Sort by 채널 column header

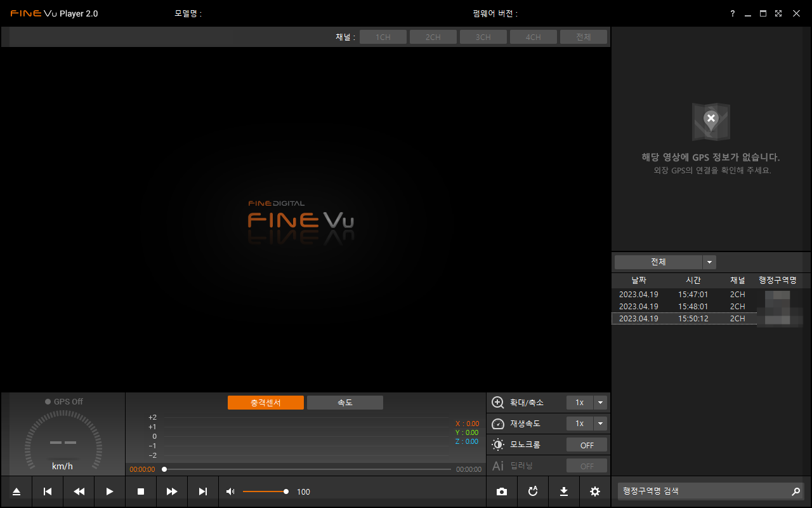[x=738, y=280]
